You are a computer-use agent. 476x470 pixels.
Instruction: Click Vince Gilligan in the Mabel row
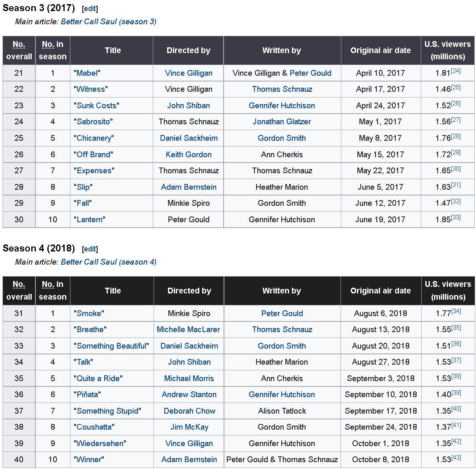[x=189, y=73]
